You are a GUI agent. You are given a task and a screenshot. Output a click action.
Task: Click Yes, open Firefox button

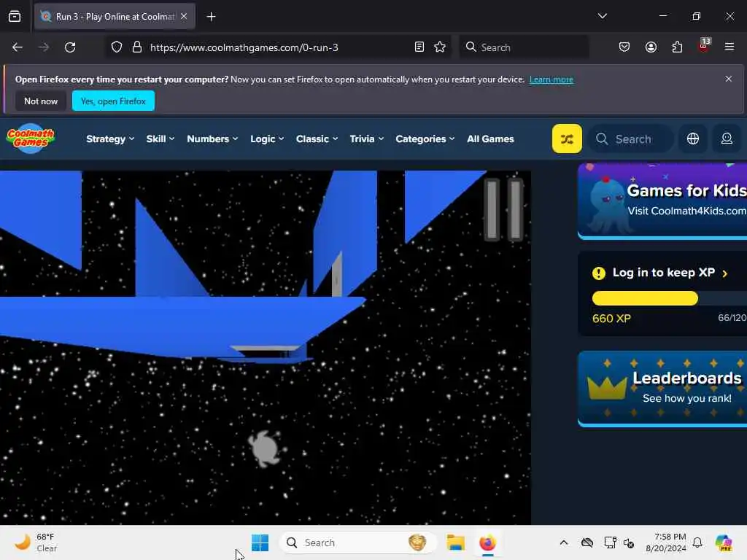(x=113, y=101)
